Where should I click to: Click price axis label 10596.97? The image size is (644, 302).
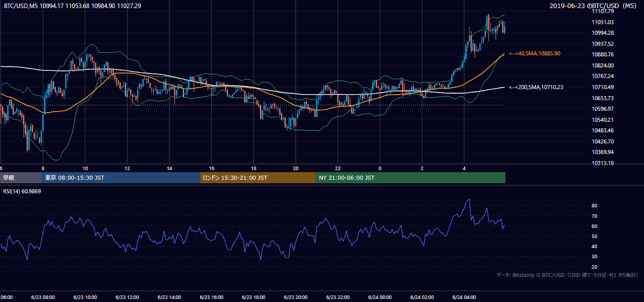coord(603,109)
